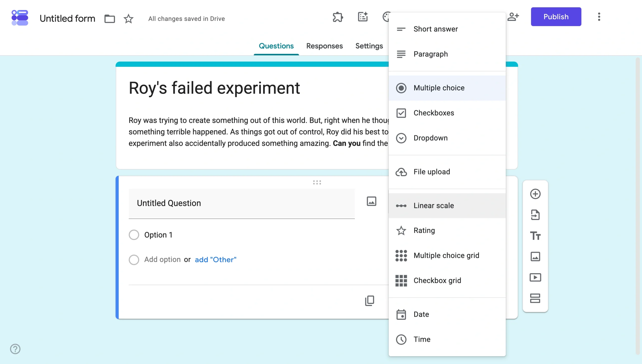Click the Untitled Question title field
Screen dimensions: 642x364
pos(242,203)
